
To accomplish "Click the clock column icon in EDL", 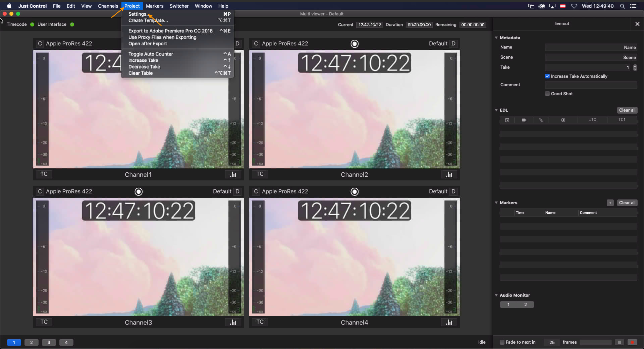I will [x=563, y=120].
